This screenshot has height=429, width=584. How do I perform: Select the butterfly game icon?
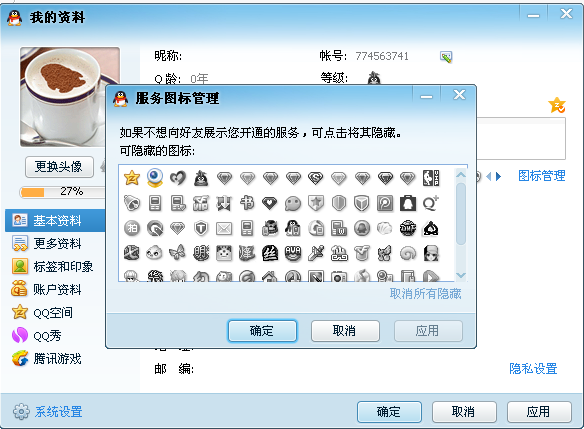(x=178, y=253)
